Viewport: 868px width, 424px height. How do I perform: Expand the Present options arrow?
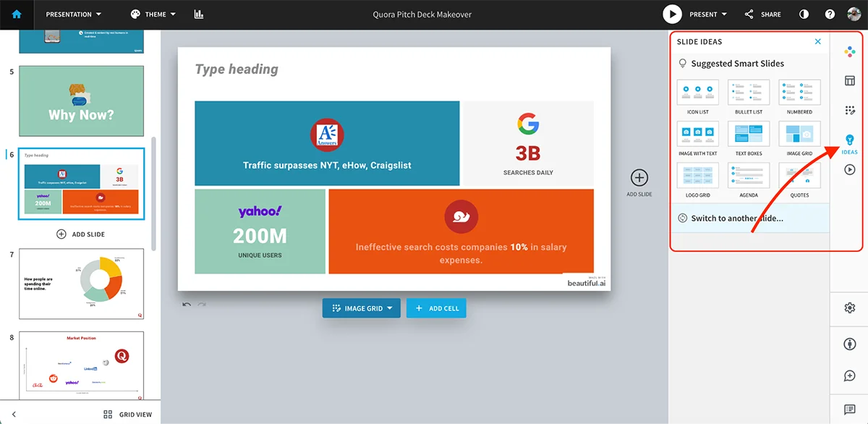tap(725, 14)
